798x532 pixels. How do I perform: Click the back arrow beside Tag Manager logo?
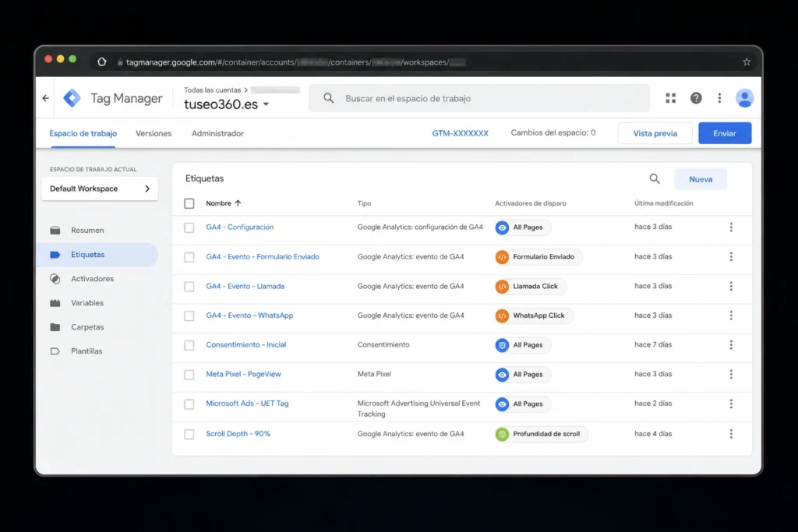pyautogui.click(x=46, y=98)
